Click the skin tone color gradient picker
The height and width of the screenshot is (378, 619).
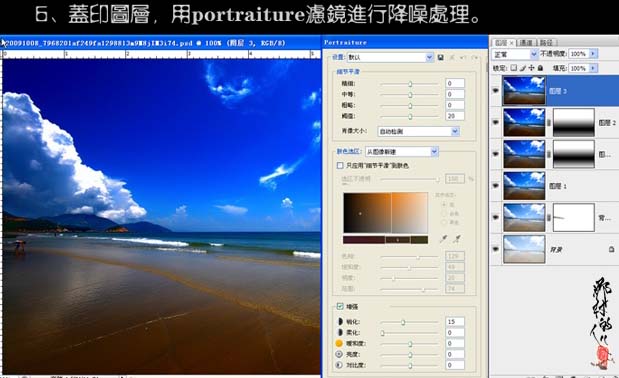(x=386, y=213)
